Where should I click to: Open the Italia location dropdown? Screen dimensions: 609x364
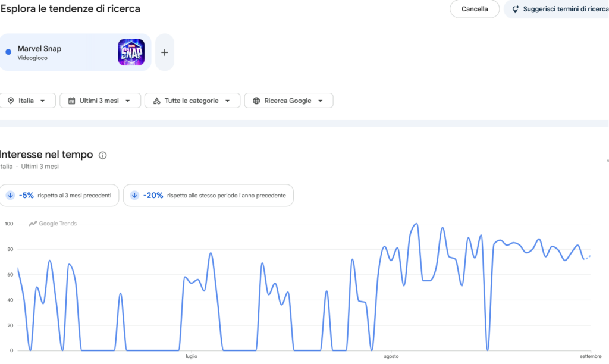[27, 101]
